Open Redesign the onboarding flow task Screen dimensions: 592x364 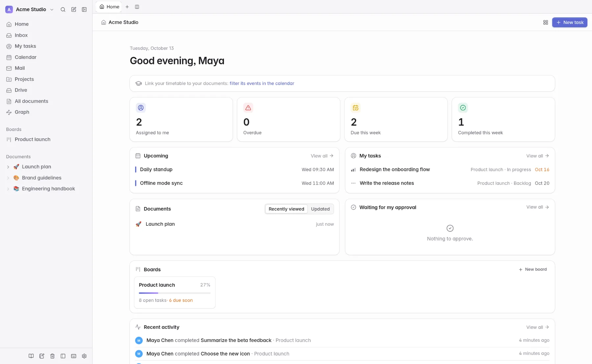450,170
